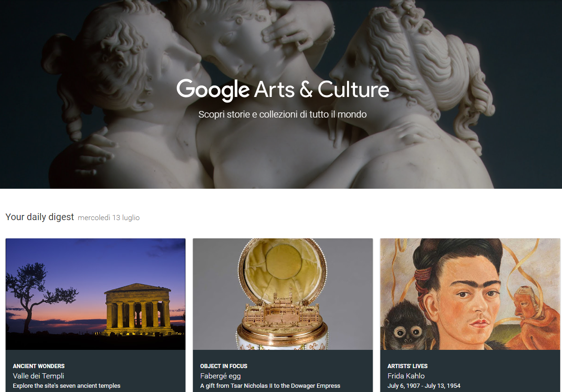The height and width of the screenshot is (392, 562).
Task: Click the dates "July 6, 1907 - July 13, 1954"
Action: pos(424,386)
